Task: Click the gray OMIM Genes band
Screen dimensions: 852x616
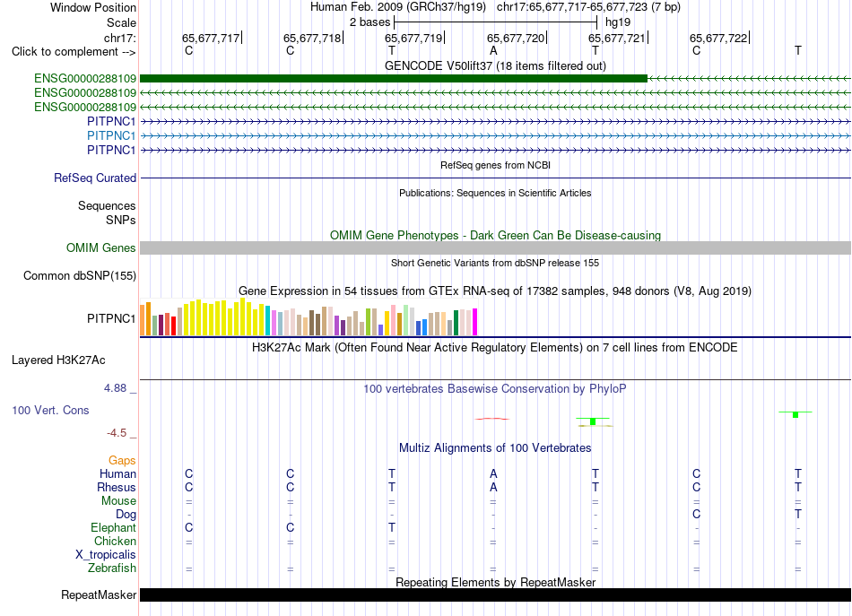Action: click(495, 247)
